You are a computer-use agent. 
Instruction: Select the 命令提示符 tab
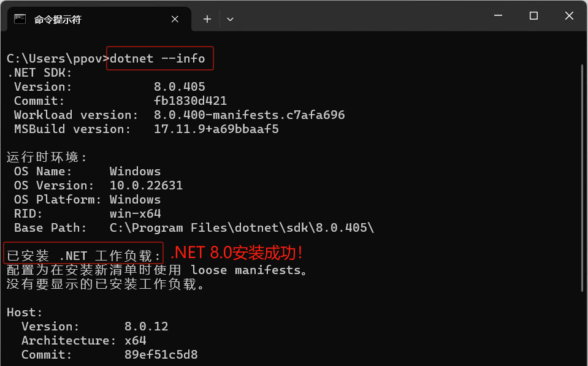(98, 19)
